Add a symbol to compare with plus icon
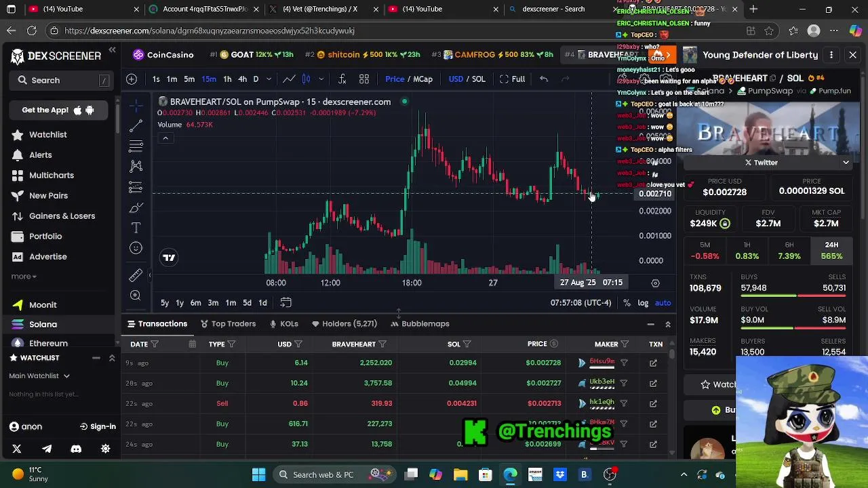868x488 pixels. [132, 79]
